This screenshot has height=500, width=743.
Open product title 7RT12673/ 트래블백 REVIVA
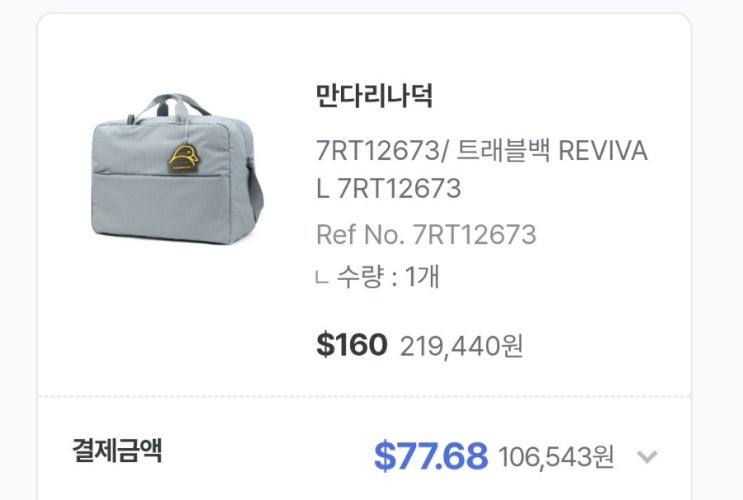pos(481,151)
